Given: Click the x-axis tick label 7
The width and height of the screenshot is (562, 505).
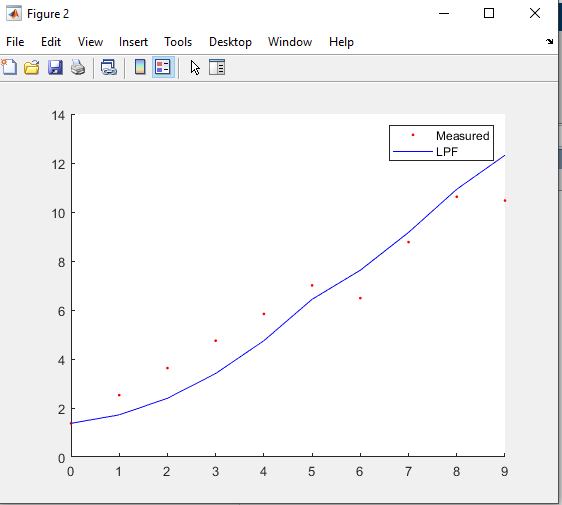Looking at the screenshot, I should point(408,472).
